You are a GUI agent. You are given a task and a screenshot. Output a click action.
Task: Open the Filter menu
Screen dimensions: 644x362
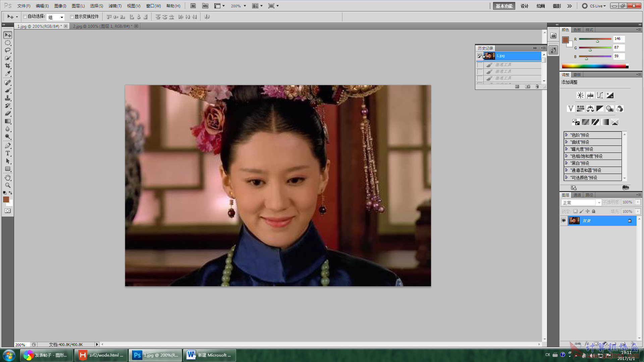click(x=115, y=6)
